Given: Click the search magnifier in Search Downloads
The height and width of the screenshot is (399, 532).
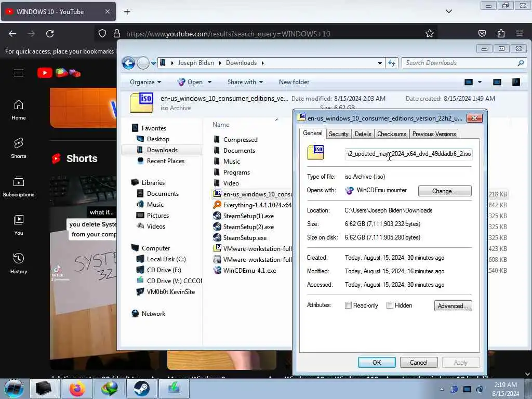Looking at the screenshot, I should (521, 63).
